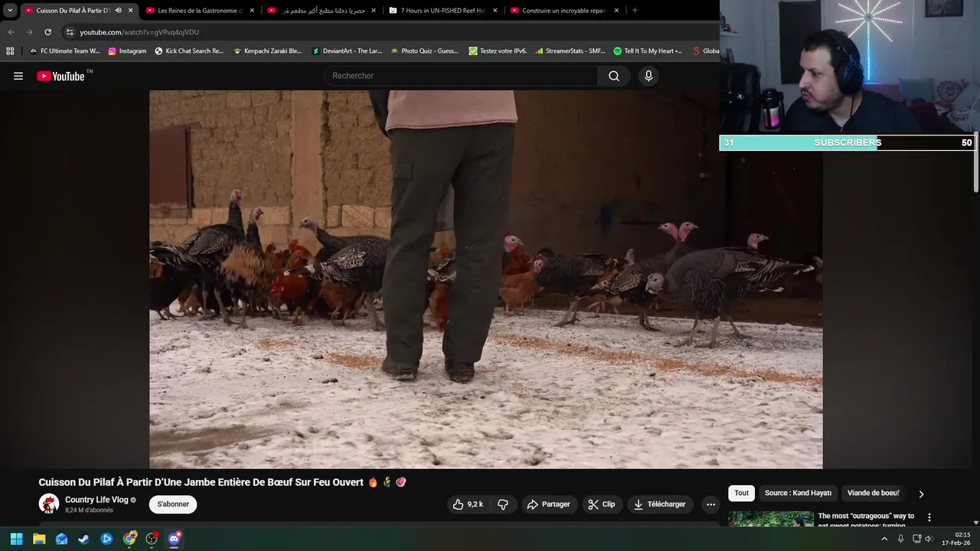Screen dimensions: 980x551
Task: Go forward in browser history
Action: pyautogui.click(x=29, y=32)
